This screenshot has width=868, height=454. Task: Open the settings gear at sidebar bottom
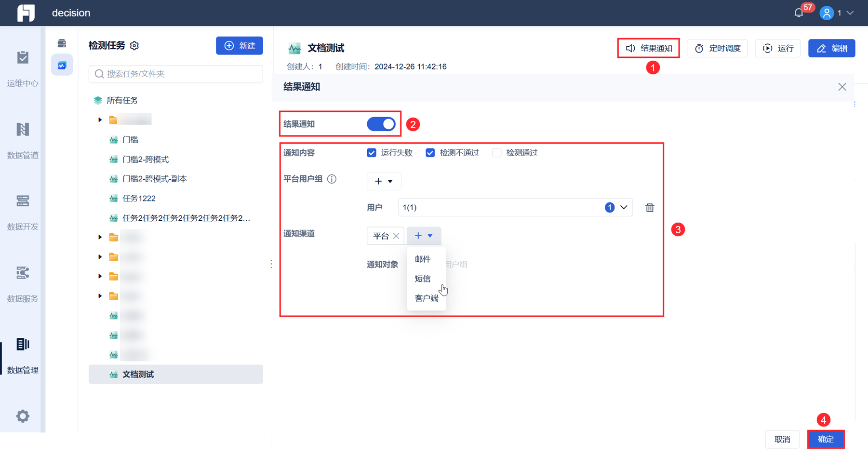click(x=23, y=416)
